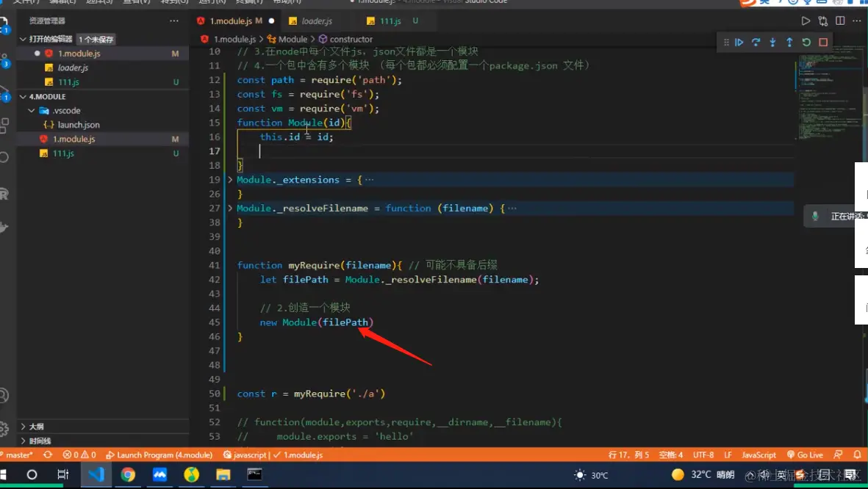Open changes with the compare icon
This screenshot has width=868, height=489.
click(x=823, y=21)
